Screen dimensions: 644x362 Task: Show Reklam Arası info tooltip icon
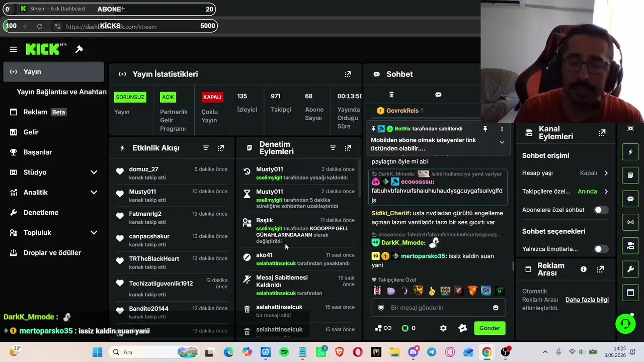584,269
